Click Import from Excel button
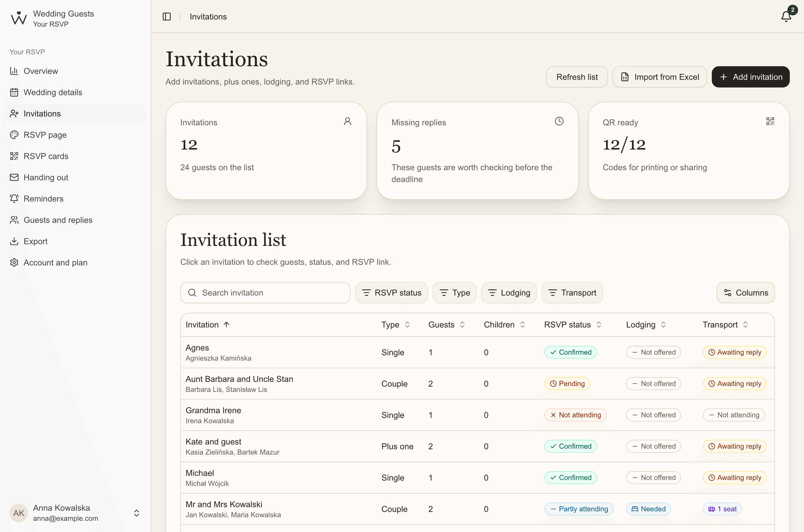 [659, 77]
